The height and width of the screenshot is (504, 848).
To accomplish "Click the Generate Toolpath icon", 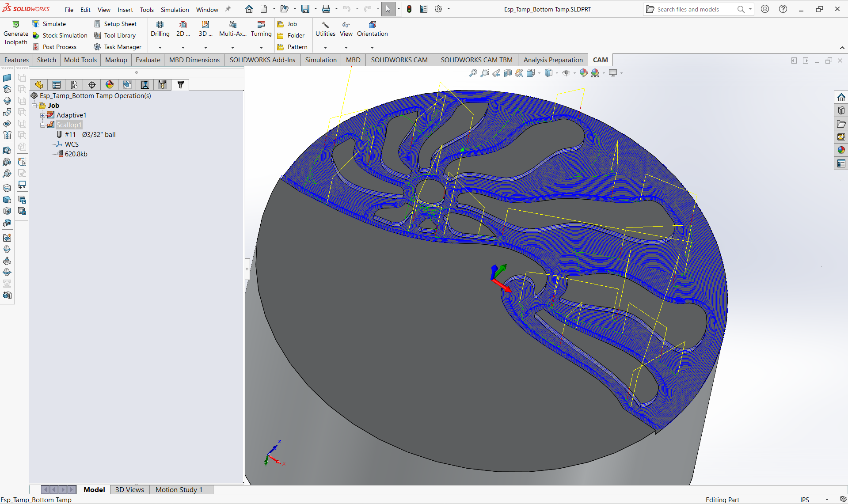I will pos(15,25).
